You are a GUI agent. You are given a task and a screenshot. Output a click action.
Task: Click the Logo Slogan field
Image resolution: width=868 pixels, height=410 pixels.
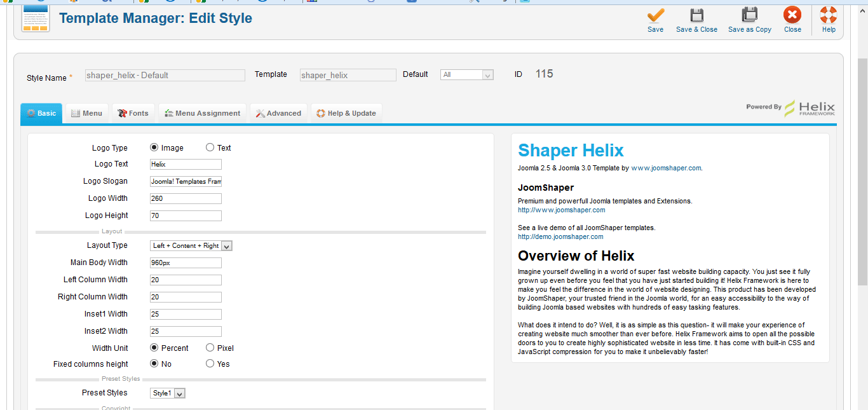(186, 181)
